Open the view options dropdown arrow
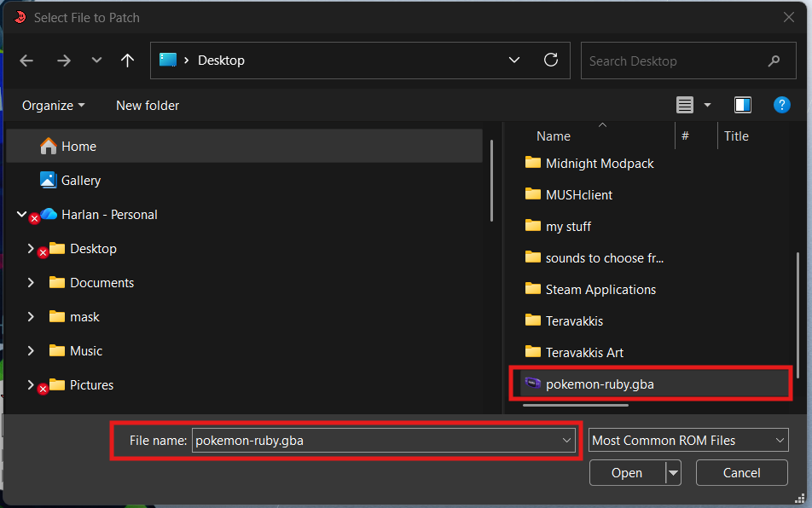This screenshot has width=812, height=508. [x=707, y=106]
